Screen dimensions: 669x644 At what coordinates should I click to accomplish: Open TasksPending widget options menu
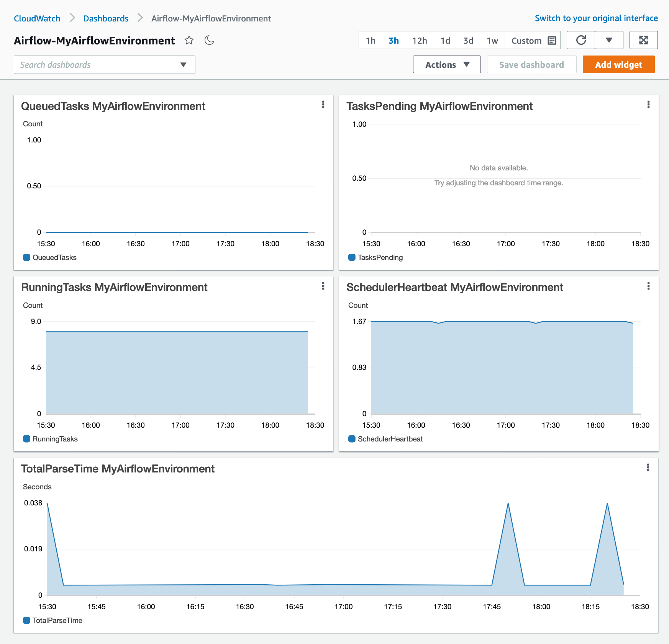tap(648, 105)
